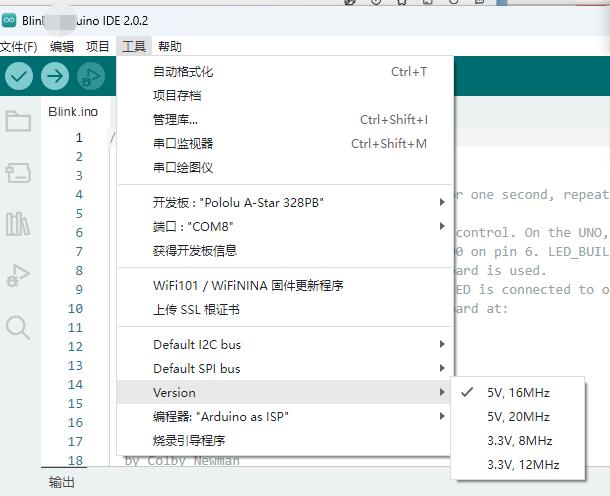Open the 编辑 menu
Viewport: 610px width, 496px height.
pyautogui.click(x=62, y=47)
